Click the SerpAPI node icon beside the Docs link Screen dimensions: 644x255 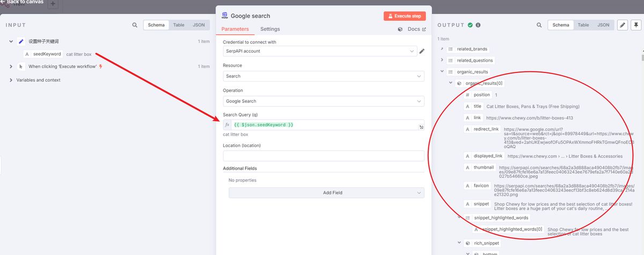point(400,30)
